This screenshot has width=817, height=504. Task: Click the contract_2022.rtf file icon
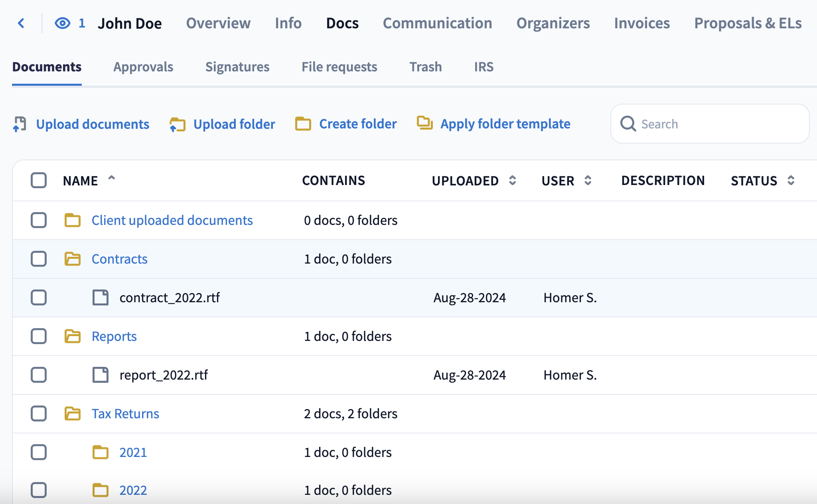tap(101, 297)
